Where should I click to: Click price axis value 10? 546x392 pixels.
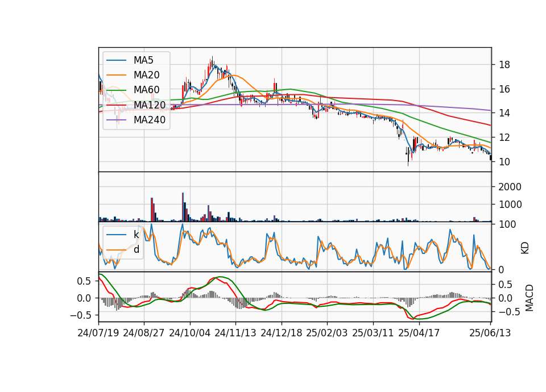point(504,162)
